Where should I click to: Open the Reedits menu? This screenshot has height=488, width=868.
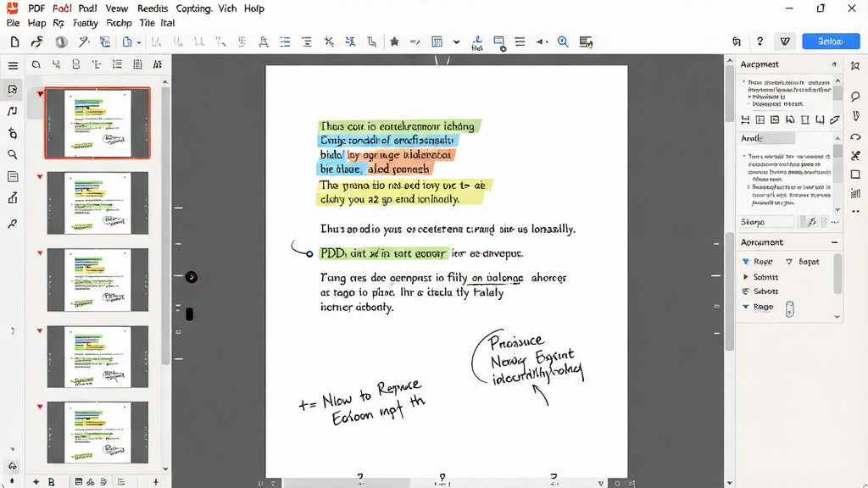[153, 8]
